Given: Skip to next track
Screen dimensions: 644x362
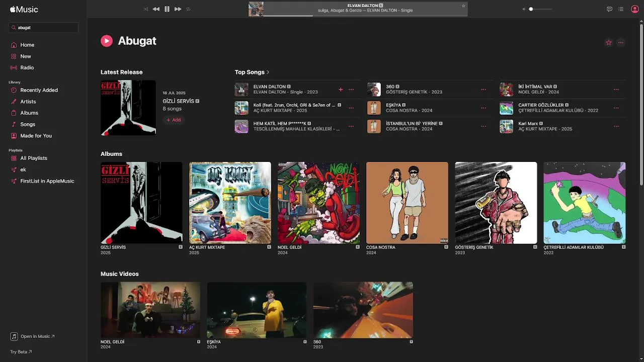Looking at the screenshot, I should coord(178,9).
